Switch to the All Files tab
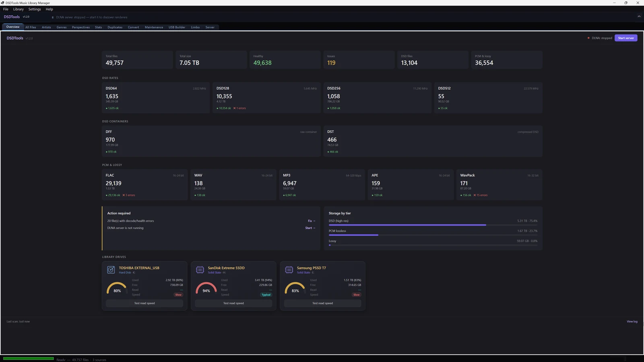Screen dimensions: 644x362 pyautogui.click(x=31, y=27)
